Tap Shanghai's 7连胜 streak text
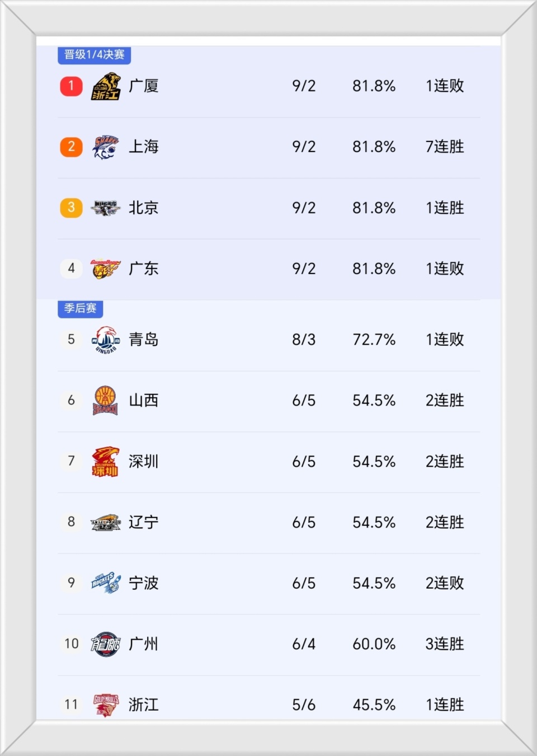This screenshot has width=537, height=756. point(445,147)
